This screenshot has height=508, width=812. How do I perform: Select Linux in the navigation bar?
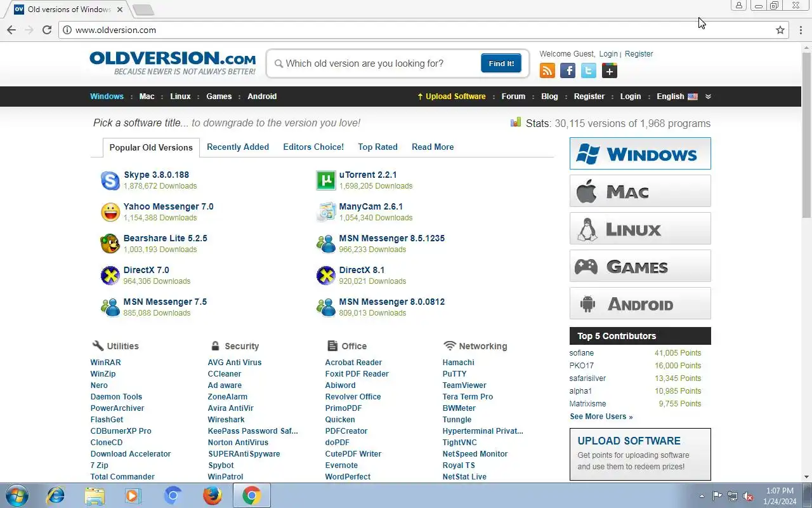point(180,97)
